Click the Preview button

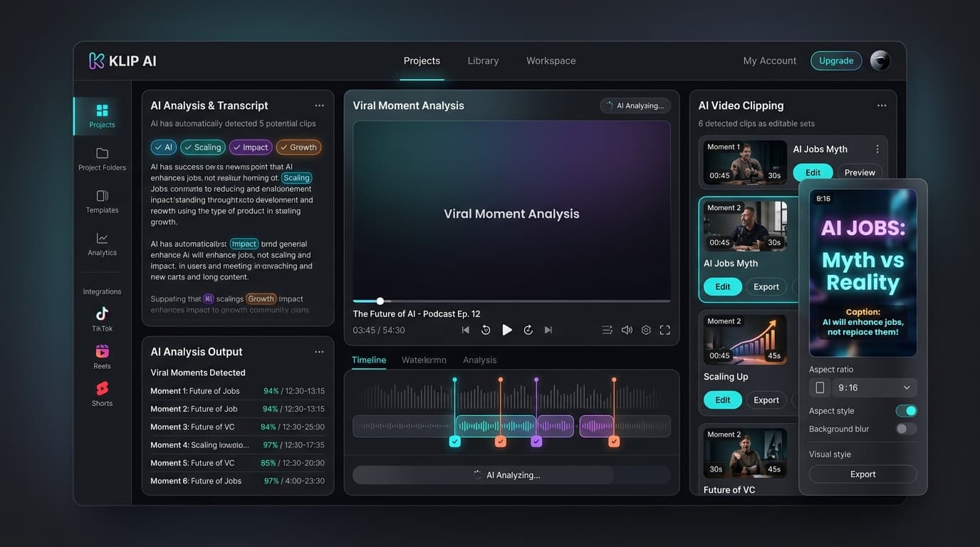pos(860,172)
